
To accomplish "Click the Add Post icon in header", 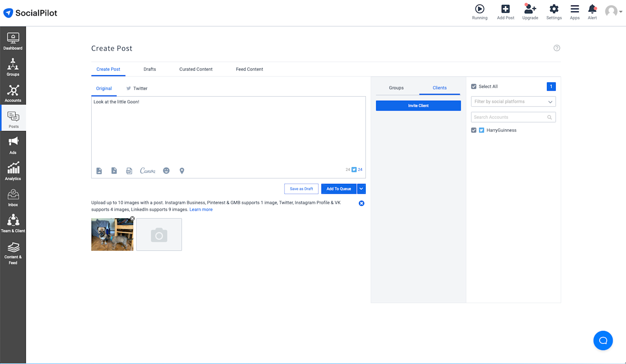I will coord(506,9).
